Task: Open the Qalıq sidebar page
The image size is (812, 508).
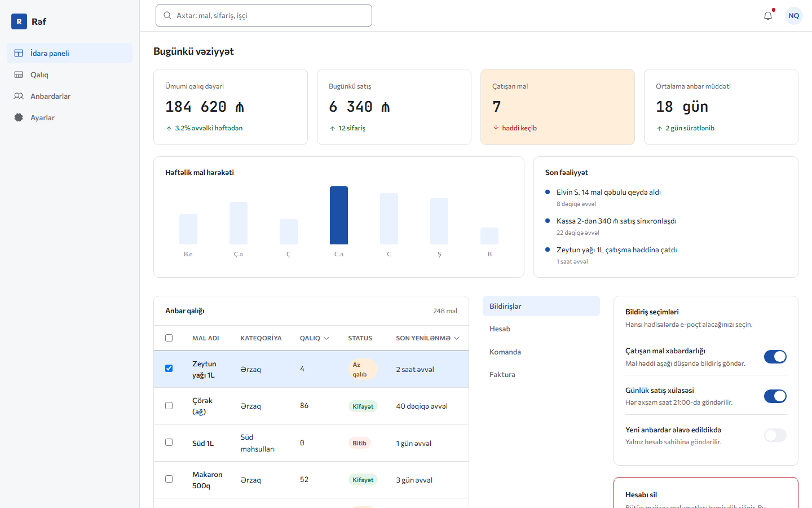Action: pyautogui.click(x=70, y=75)
